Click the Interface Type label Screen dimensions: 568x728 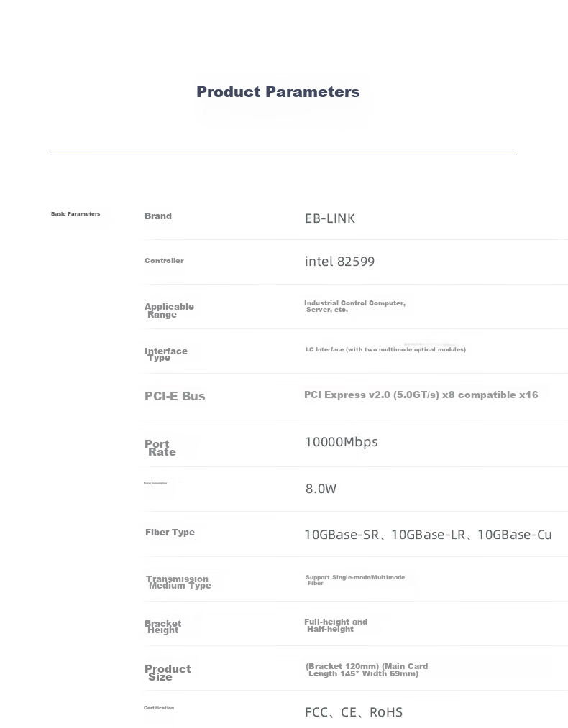pos(166,354)
